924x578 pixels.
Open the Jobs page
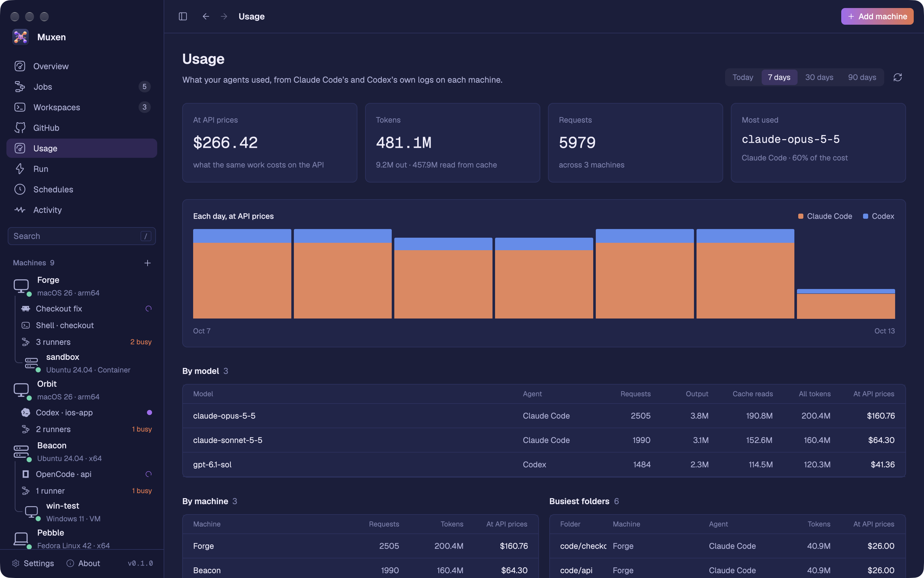82,87
